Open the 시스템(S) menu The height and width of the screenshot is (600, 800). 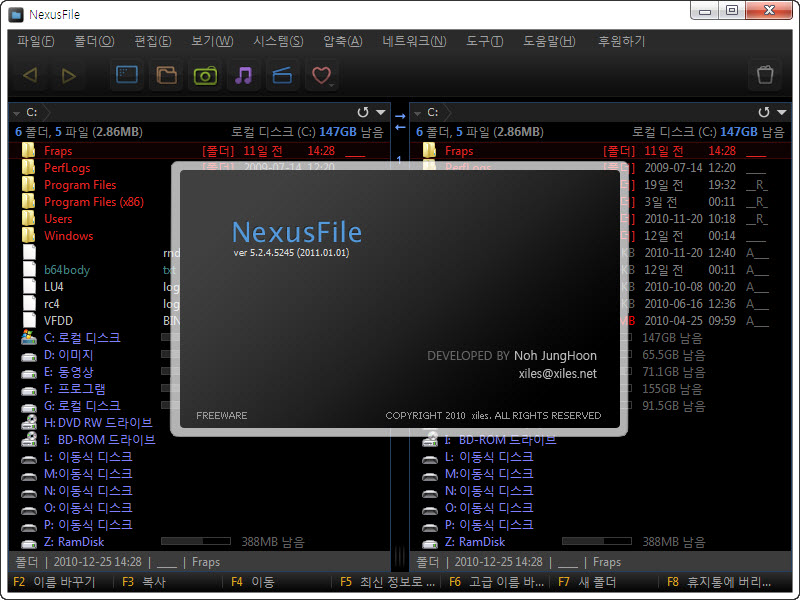coord(279,41)
